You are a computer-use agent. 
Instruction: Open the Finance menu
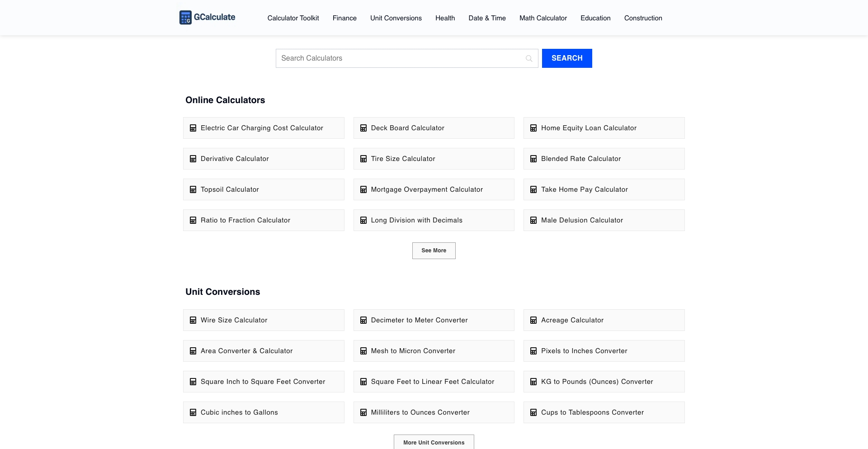[x=344, y=18]
